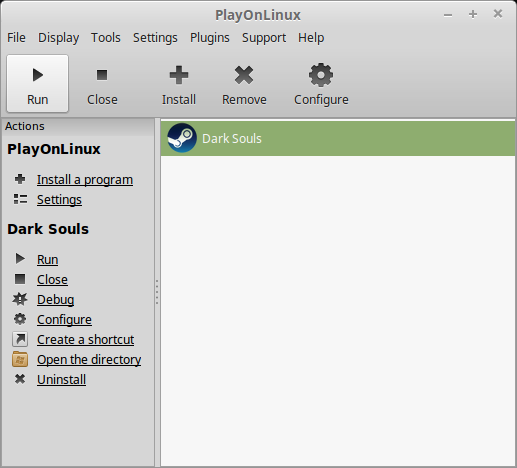Click the bug icon beside Debug
This screenshot has height=468, width=517.
(x=20, y=299)
